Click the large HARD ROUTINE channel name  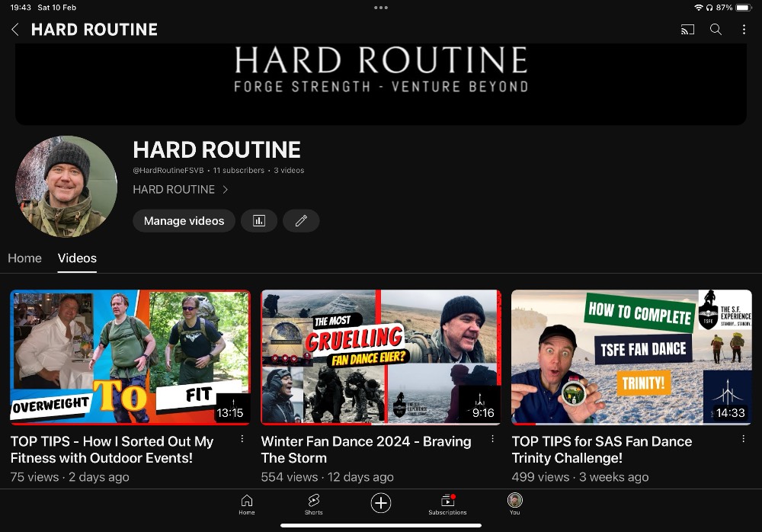216,150
